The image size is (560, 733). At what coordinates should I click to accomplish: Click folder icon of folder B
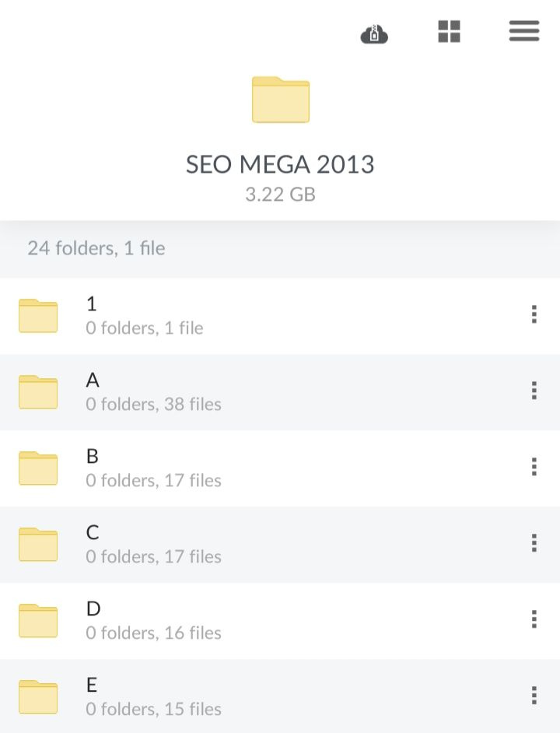pyautogui.click(x=38, y=468)
